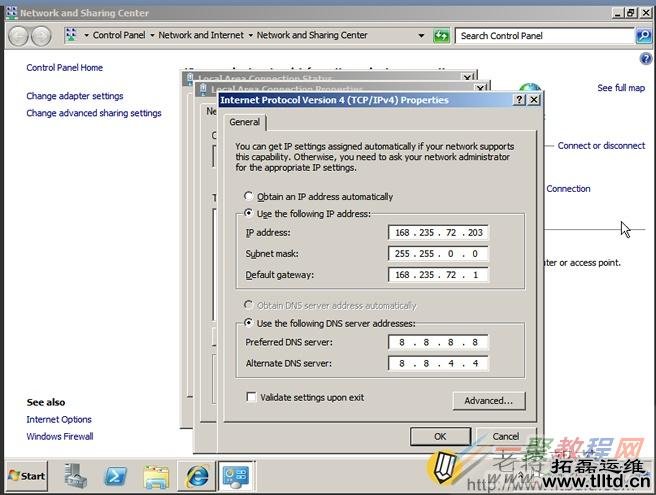
Task: Open Windows Firewall link
Action: 60,436
